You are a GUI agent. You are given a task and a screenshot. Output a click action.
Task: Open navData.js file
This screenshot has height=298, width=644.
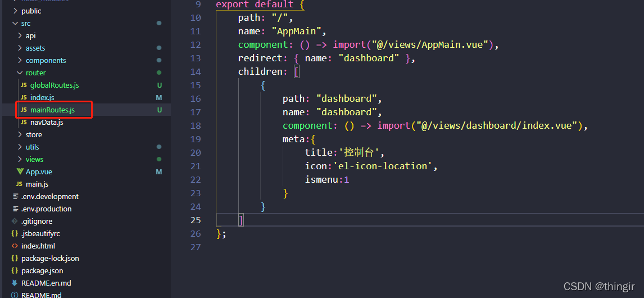(x=47, y=122)
